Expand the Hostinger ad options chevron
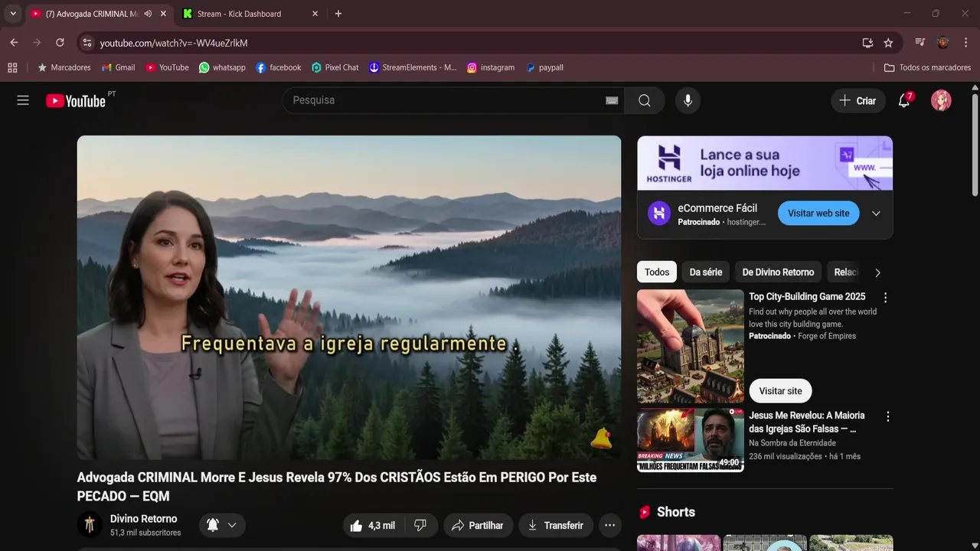This screenshot has height=551, width=980. point(876,214)
